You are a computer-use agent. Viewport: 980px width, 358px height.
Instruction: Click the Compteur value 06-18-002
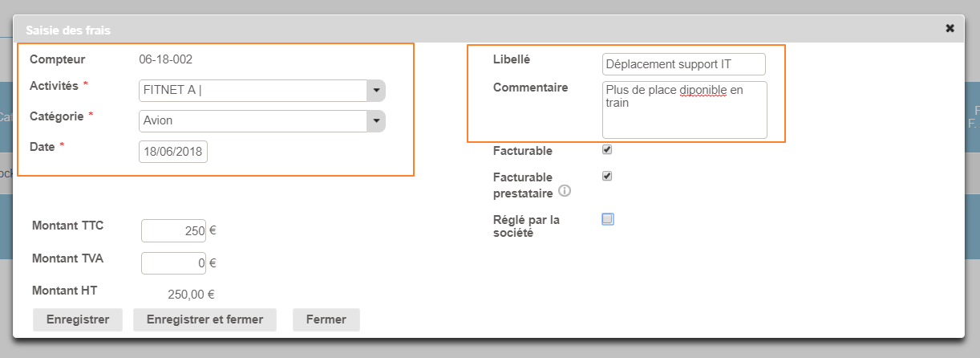point(165,59)
